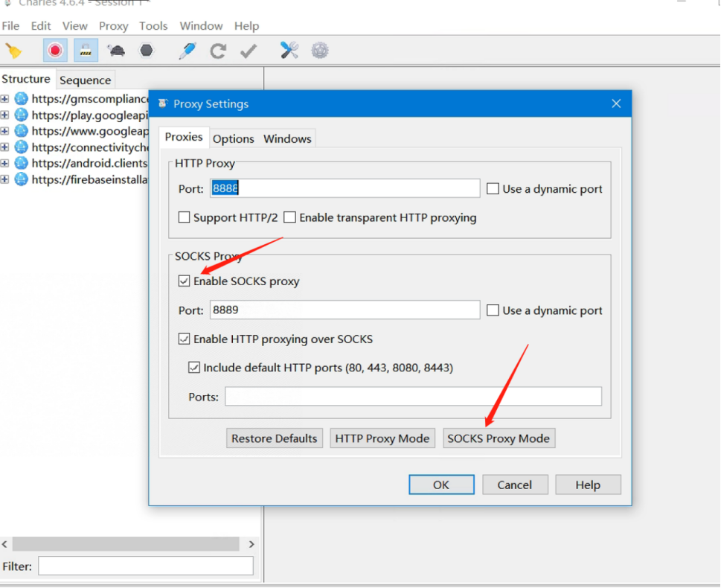Open the Edit menu

(x=41, y=26)
